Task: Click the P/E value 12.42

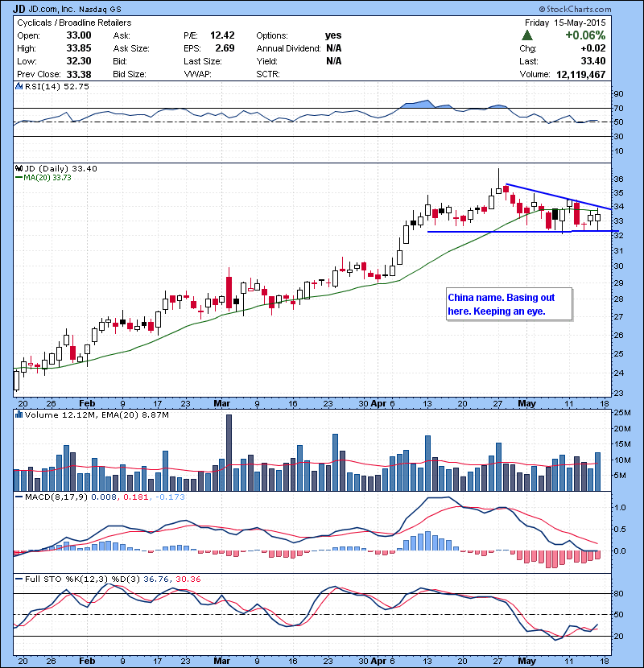Action: (x=222, y=35)
